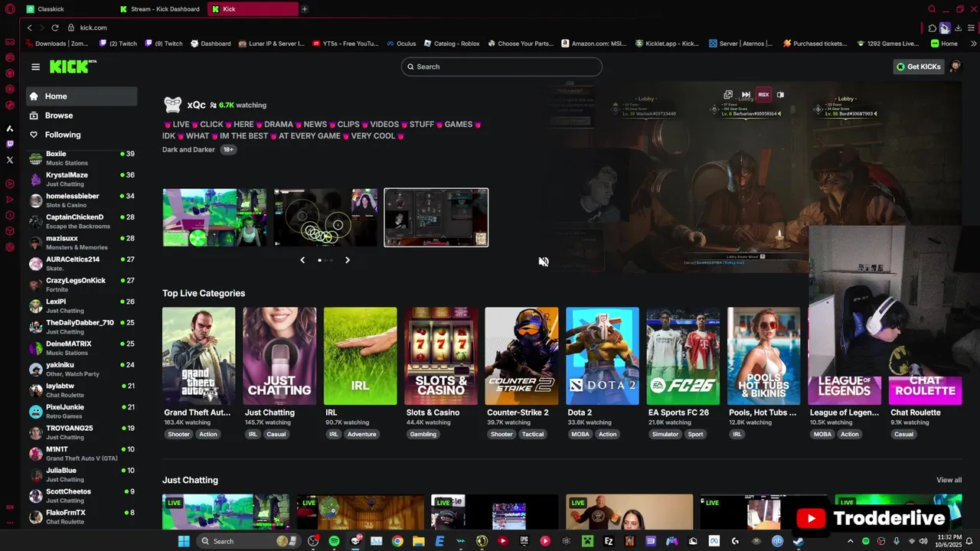Open Slots & Casino category card
Screen dimensions: 980x551
point(441,356)
